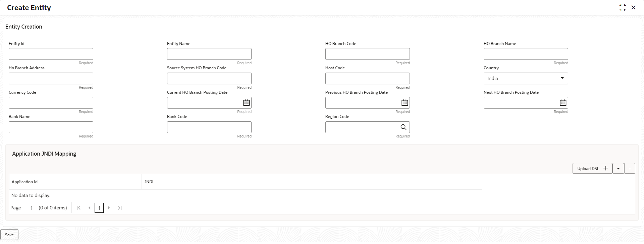The image size is (644, 244).
Task: Click the Save button
Action: coord(9,235)
